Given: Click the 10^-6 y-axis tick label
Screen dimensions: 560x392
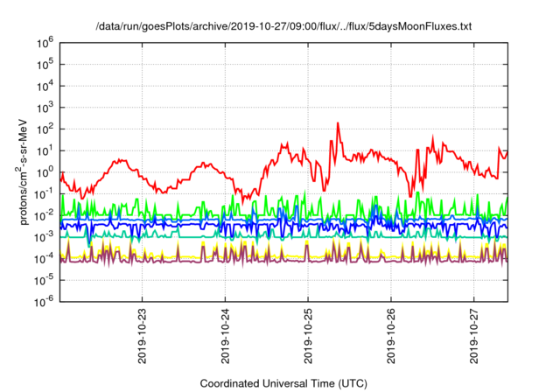Looking at the screenshot, I should point(44,302).
